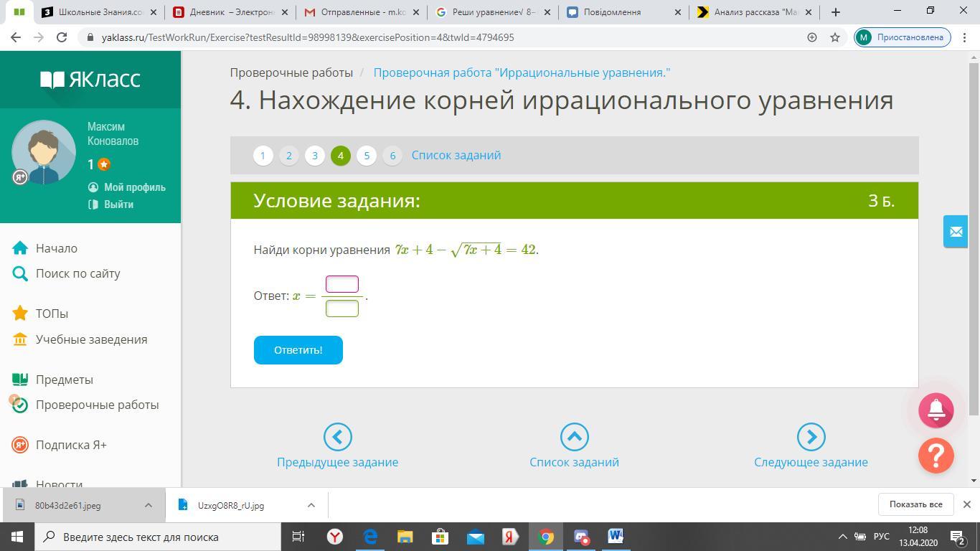Click Показать все downloads button
This screenshot has width=980, height=551.
pos(915,504)
